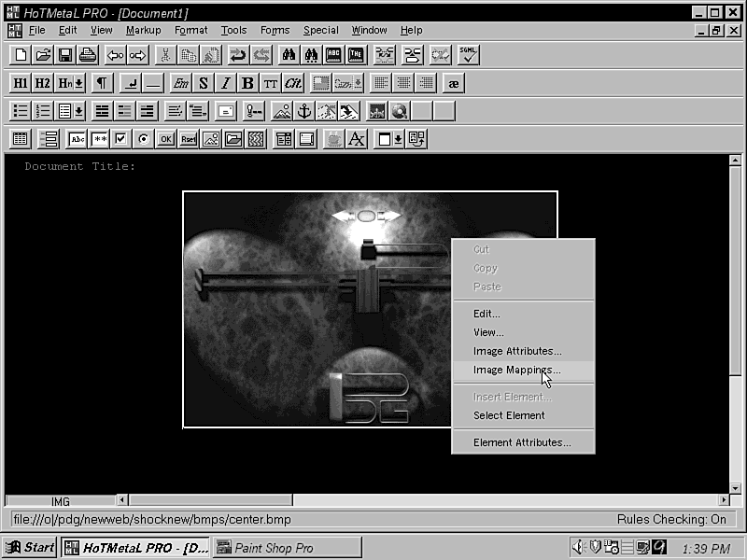This screenshot has height=560, width=747.
Task: Open the Forms menu
Action: (x=275, y=31)
